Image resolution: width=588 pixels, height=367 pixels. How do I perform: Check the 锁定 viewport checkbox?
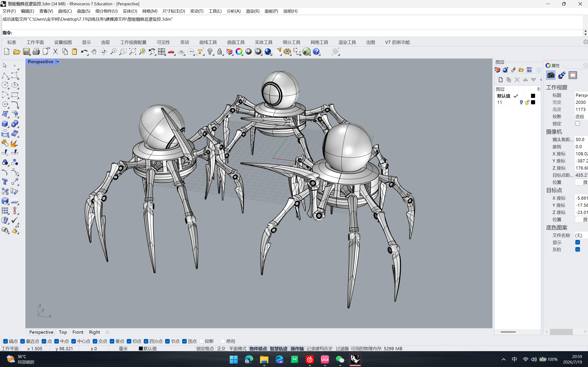point(578,124)
